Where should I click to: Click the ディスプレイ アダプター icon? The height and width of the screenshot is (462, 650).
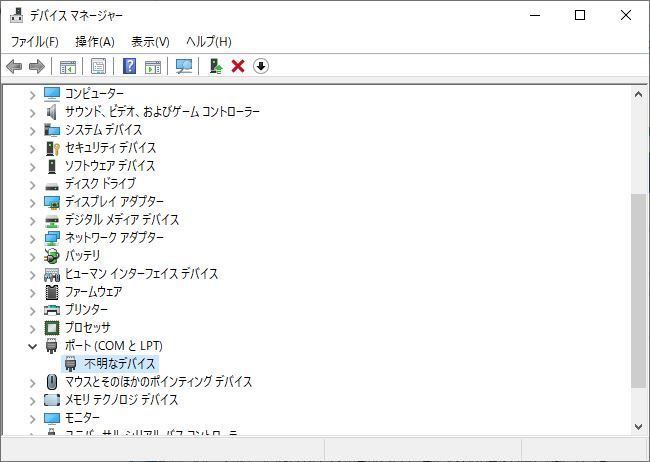pyautogui.click(x=52, y=202)
